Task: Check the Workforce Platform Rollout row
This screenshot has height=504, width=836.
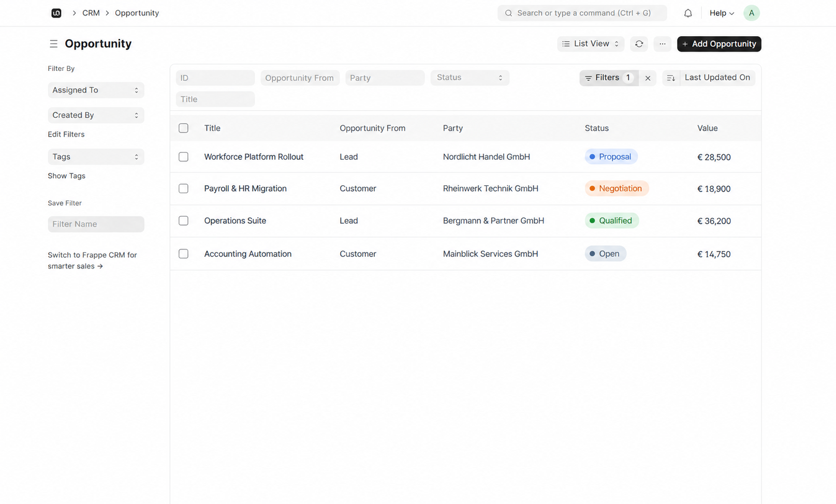Action: (x=184, y=157)
